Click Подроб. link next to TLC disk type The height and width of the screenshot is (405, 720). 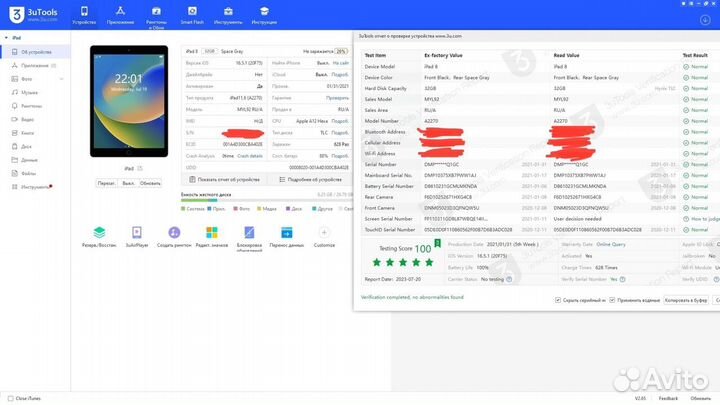(340, 133)
